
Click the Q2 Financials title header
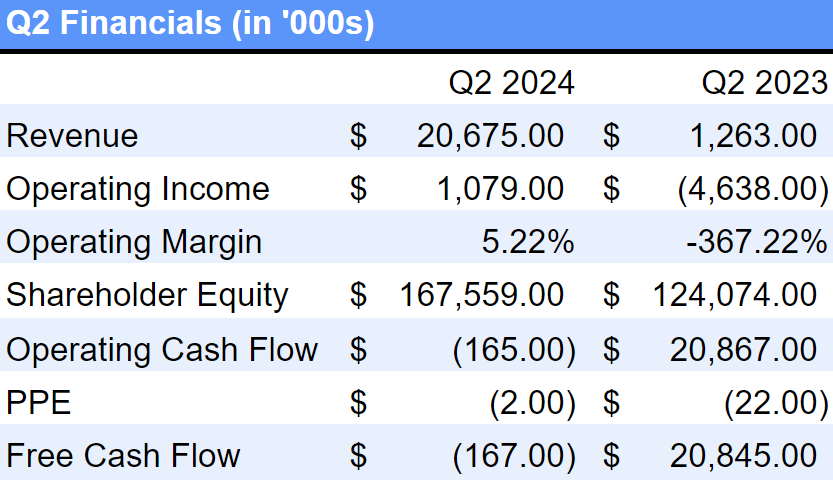click(x=190, y=24)
